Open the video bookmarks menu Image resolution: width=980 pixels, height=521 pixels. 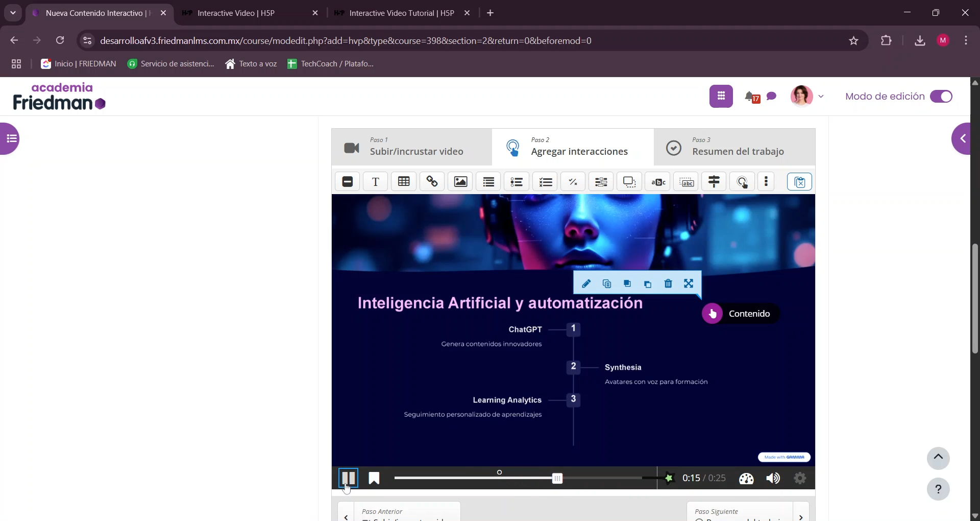coord(374,478)
